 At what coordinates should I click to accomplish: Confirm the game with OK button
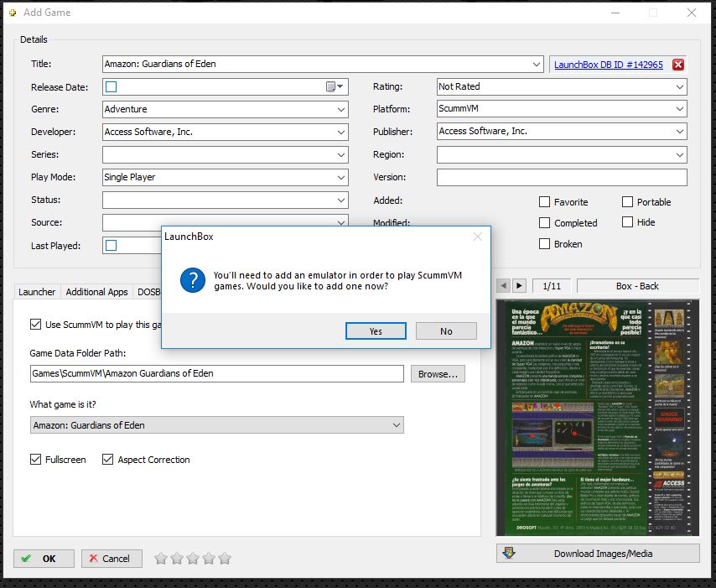pos(44,559)
